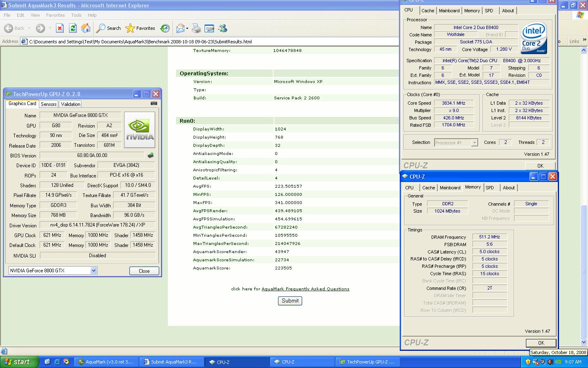Click the Links toolbar label in IE
Screen dimensions: 588x368
coord(574,41)
